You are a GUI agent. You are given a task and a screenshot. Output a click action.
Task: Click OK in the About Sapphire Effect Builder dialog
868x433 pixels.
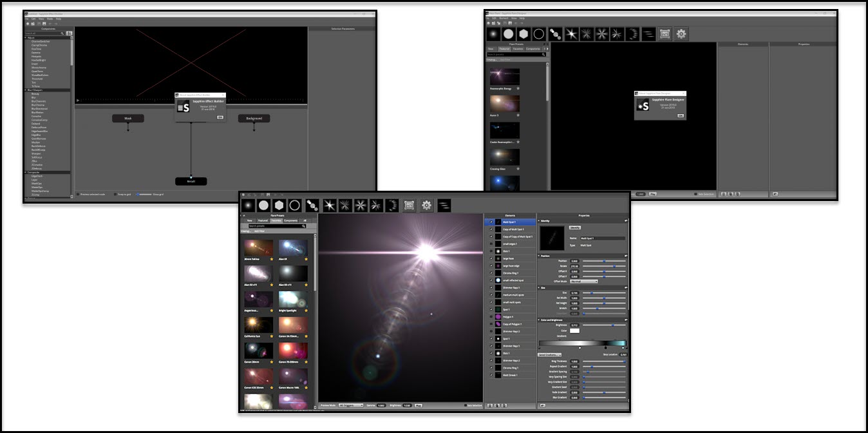[220, 117]
